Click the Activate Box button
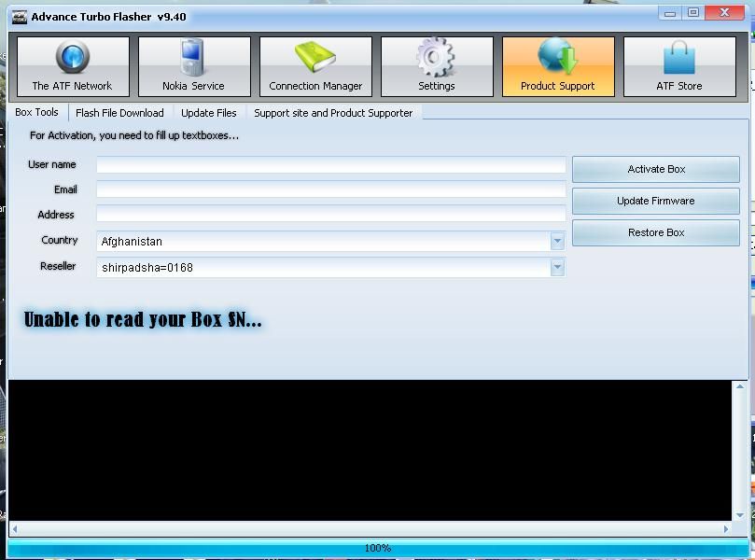This screenshot has height=560, width=755. point(656,169)
